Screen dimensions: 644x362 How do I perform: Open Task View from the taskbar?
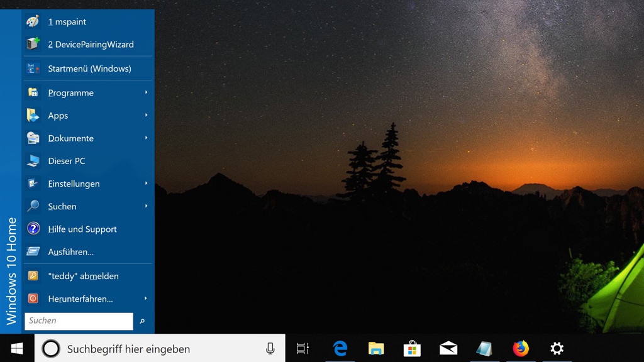[304, 348]
